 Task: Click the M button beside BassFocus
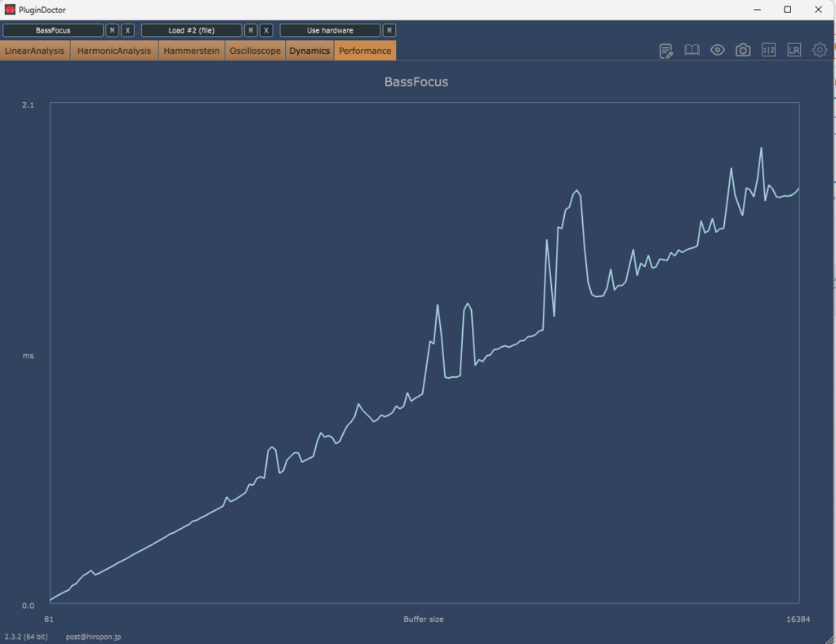click(112, 30)
